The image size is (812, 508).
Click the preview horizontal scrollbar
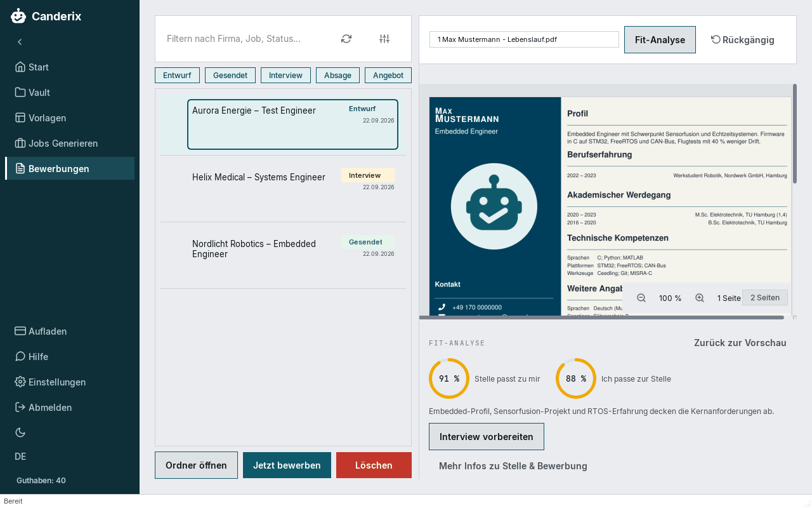pos(601,317)
